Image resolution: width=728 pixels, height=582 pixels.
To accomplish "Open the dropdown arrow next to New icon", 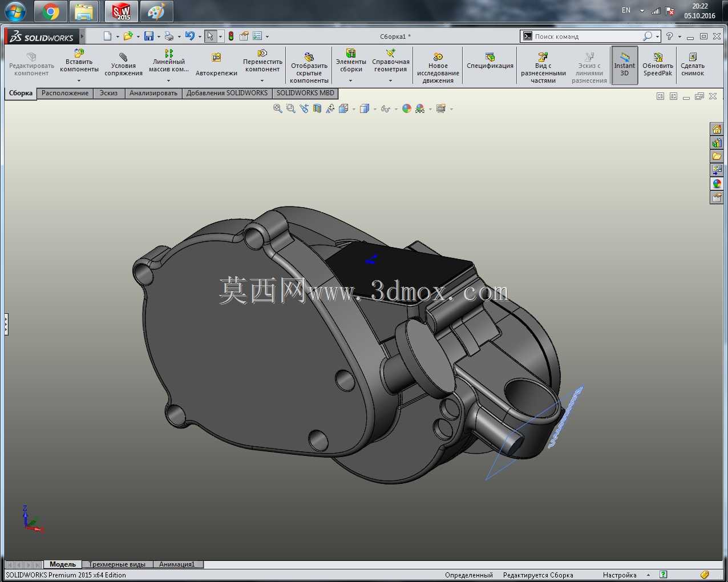I will coord(118,37).
